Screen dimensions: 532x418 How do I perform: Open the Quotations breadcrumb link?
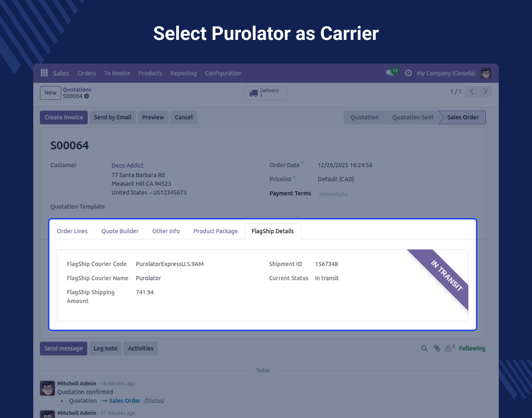77,90
